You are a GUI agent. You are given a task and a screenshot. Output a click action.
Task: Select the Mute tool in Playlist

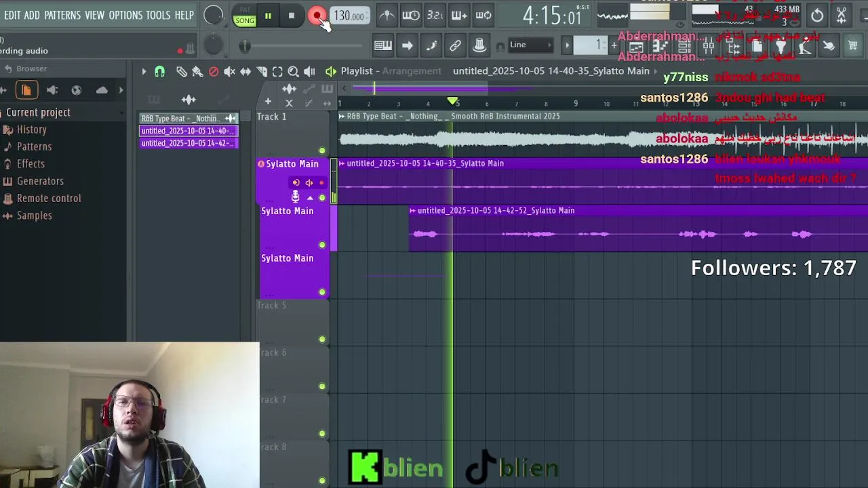pyautogui.click(x=229, y=71)
